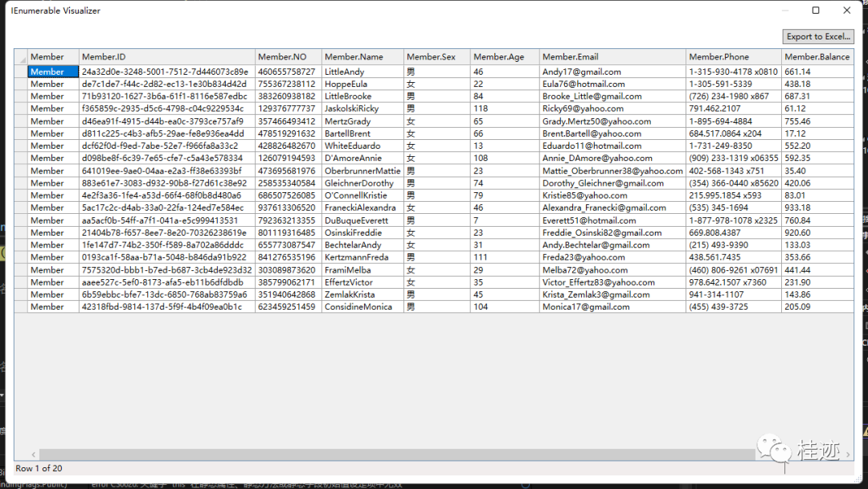The height and width of the screenshot is (489, 868).
Task: Click the Member.Age column header
Action: point(505,56)
